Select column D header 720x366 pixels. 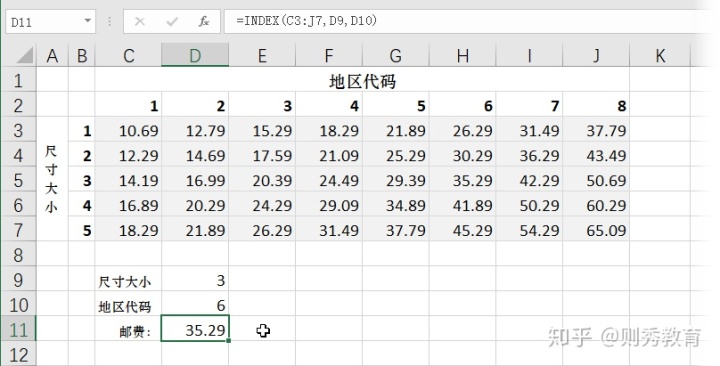pos(195,56)
